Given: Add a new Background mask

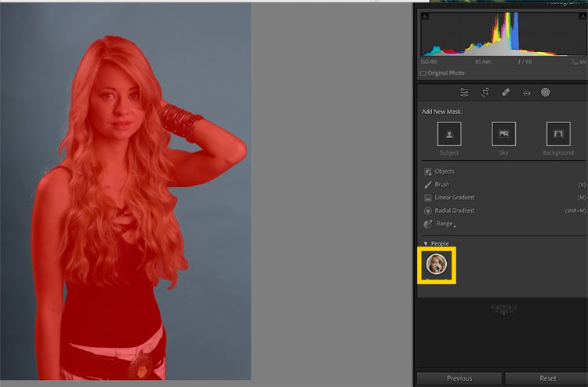Looking at the screenshot, I should point(558,133).
